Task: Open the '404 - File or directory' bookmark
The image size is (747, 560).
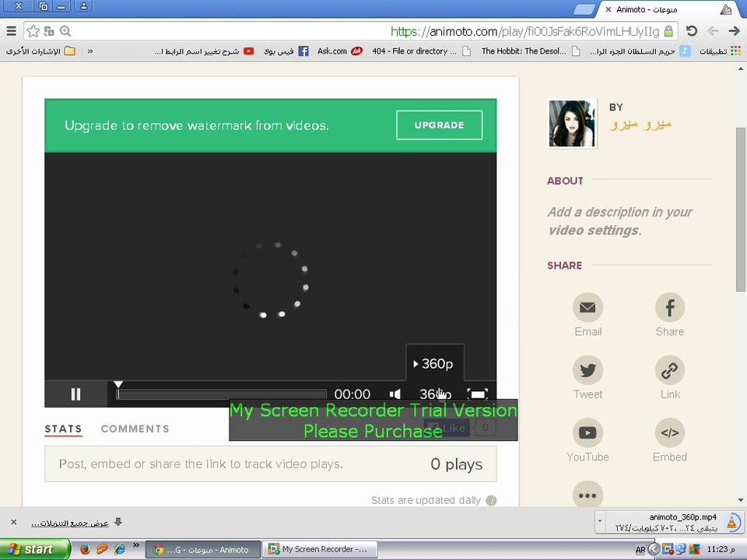Action: [x=422, y=51]
